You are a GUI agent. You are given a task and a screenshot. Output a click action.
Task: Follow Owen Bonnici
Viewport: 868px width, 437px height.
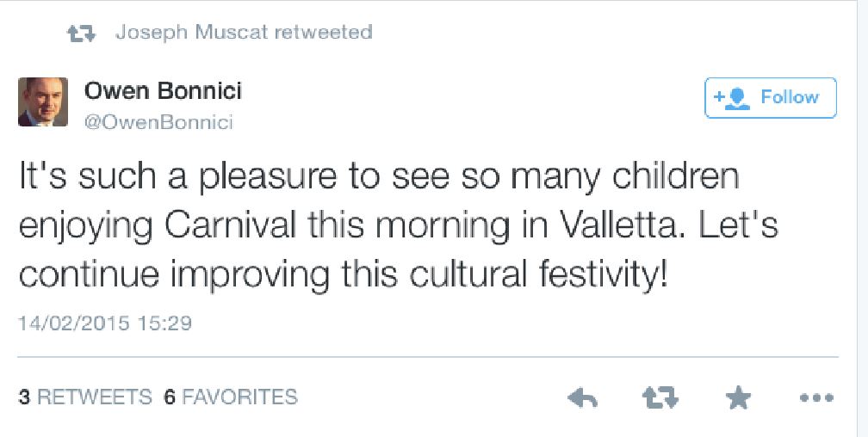(x=771, y=98)
